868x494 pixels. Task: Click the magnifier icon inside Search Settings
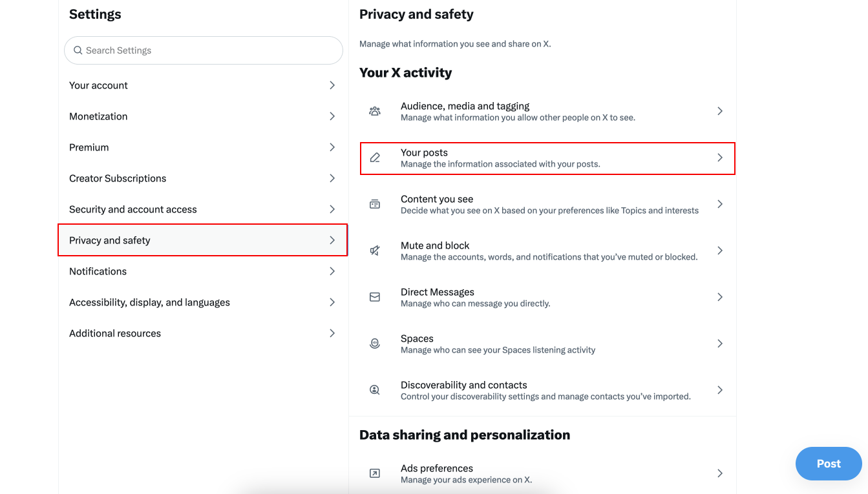[78, 50]
